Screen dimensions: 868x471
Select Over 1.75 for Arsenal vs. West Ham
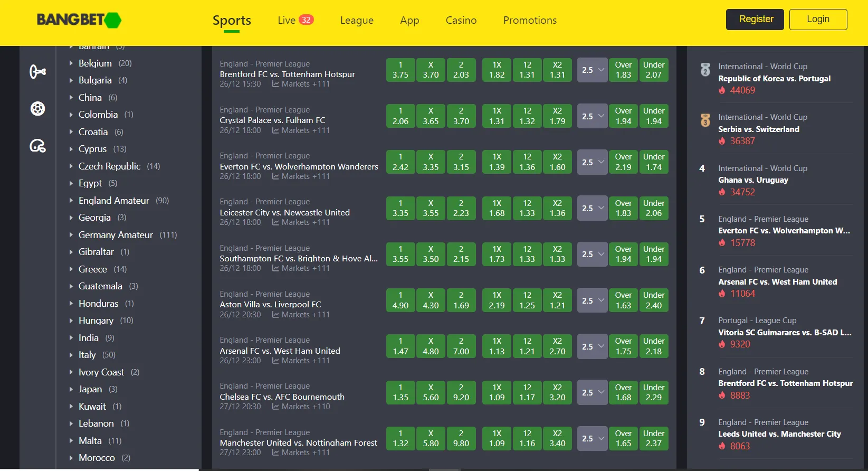pyautogui.click(x=624, y=346)
